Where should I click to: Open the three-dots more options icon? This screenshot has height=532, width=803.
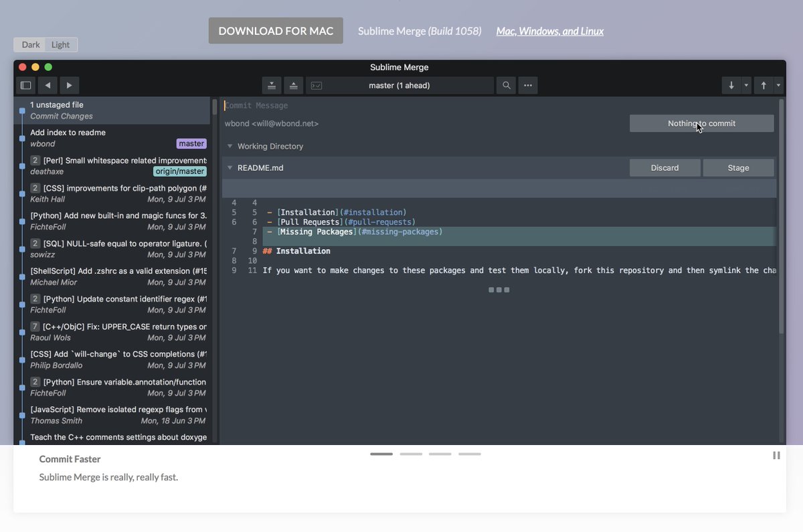pos(528,85)
